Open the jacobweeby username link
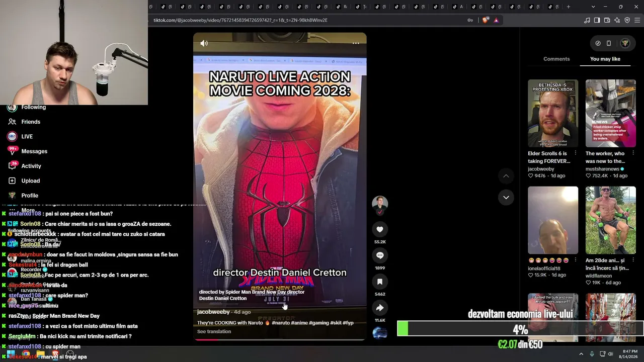Screen dimensions: 644x362 click(214, 312)
